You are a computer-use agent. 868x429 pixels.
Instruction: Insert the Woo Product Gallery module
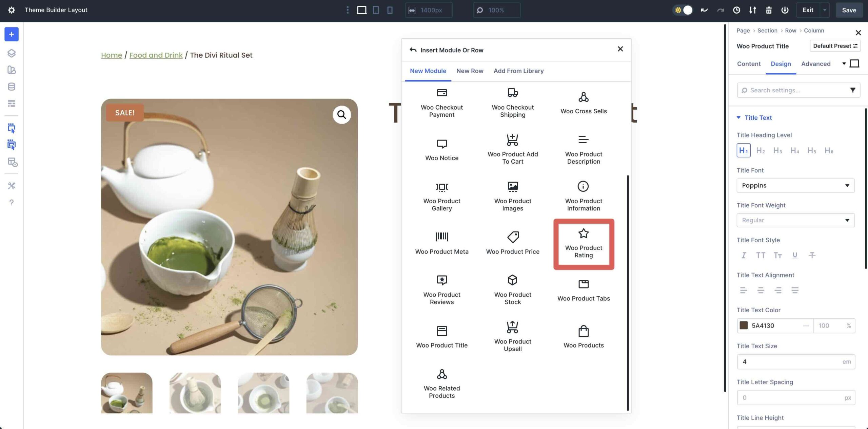point(442,196)
